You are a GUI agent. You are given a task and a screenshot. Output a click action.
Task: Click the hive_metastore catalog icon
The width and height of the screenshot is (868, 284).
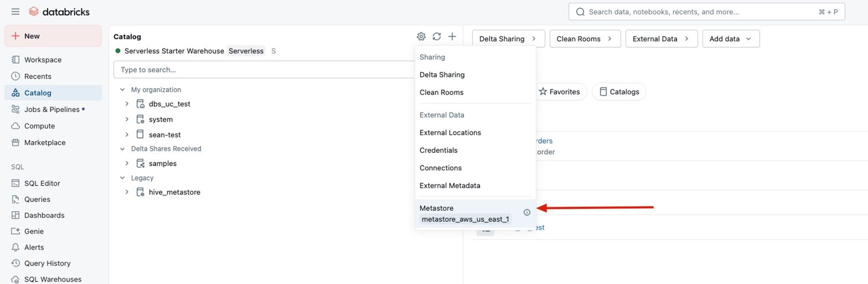click(140, 192)
